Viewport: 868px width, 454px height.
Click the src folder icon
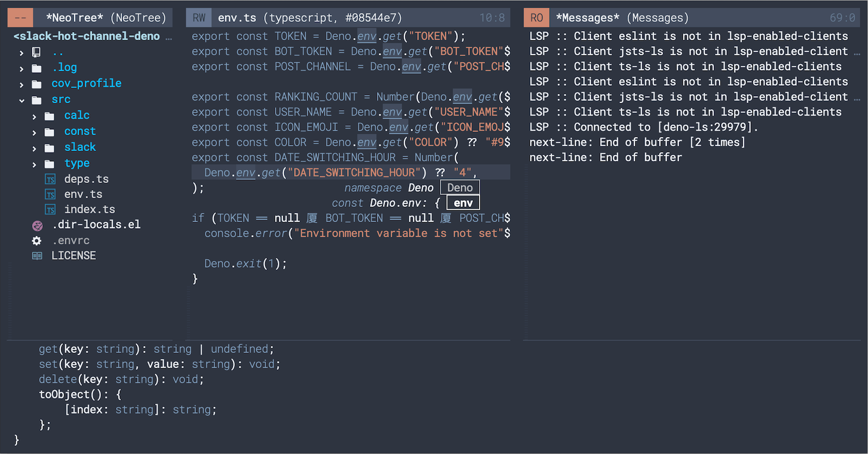tap(36, 100)
